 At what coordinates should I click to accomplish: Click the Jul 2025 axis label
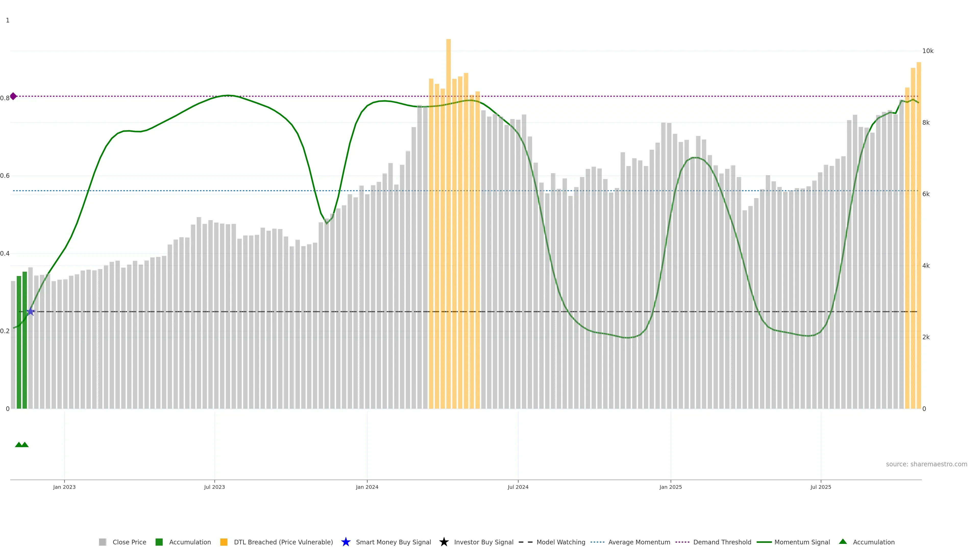point(820,487)
